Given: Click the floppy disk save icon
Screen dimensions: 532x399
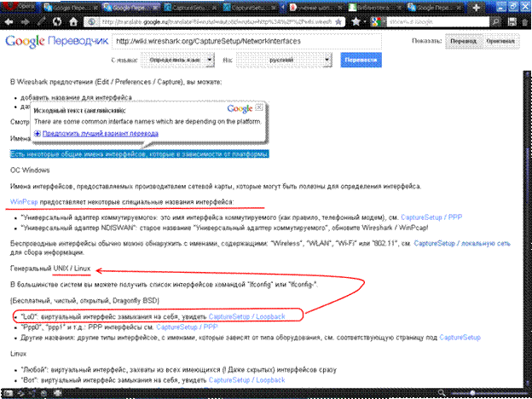Looking at the screenshot, I should (512, 22).
